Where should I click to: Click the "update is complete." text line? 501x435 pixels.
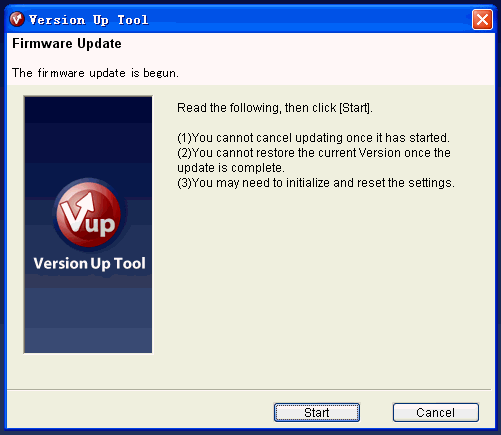coord(231,168)
